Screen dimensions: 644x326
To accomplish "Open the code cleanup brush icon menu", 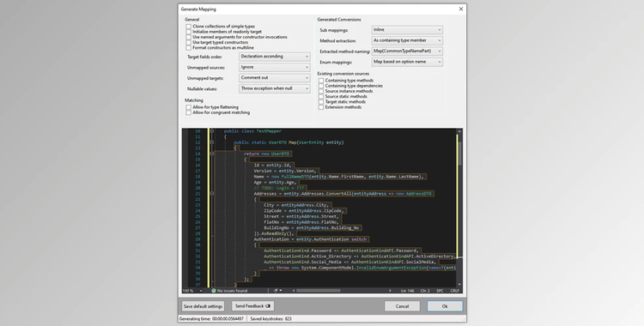I will [277, 291].
